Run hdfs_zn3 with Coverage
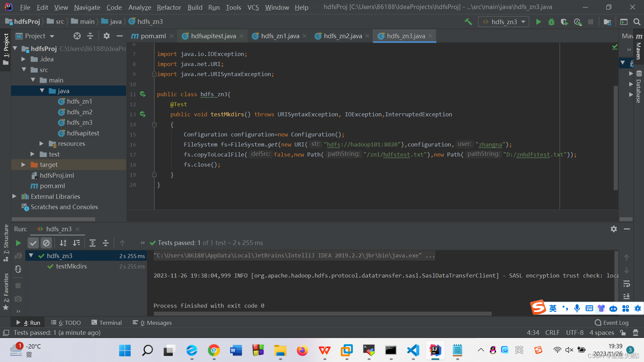 (x=564, y=21)
